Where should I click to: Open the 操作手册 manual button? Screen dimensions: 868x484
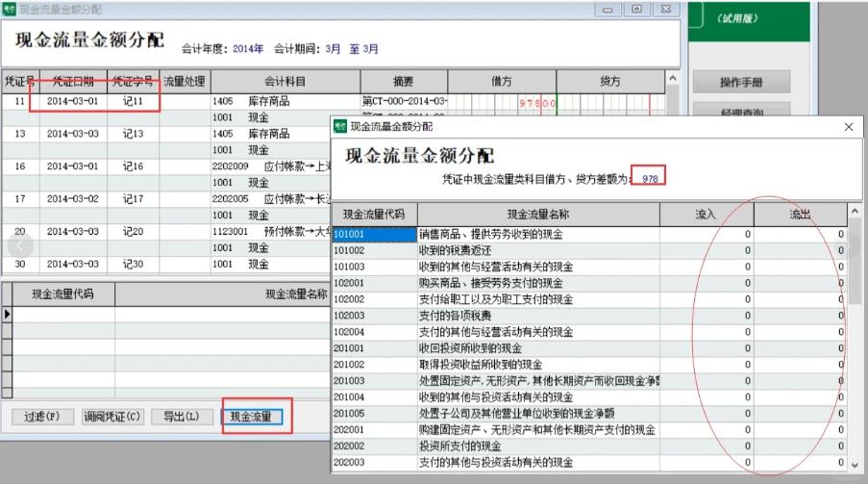[740, 82]
